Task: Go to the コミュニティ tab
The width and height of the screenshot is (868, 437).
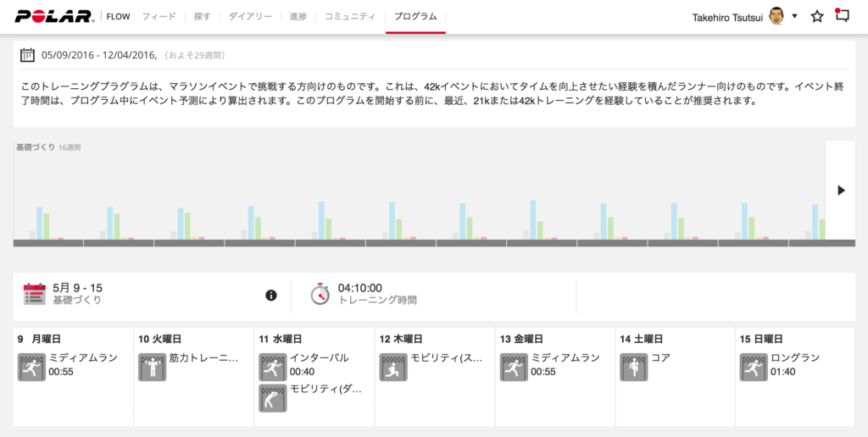Action: point(349,16)
